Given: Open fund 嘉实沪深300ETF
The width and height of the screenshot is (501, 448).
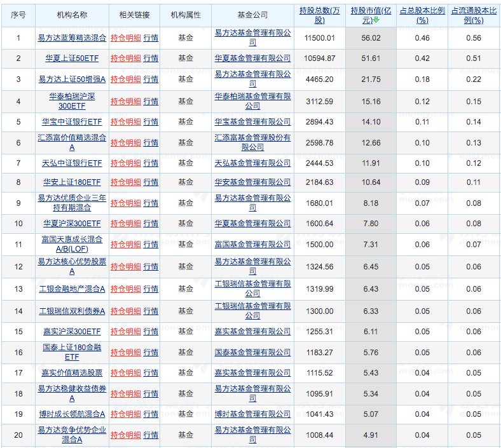Looking at the screenshot, I should coord(72,332).
